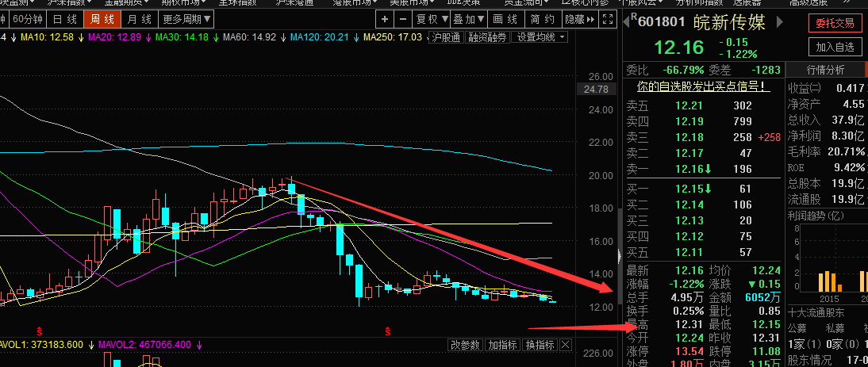Switch chart to 月线 monthly period
The image size is (868, 367).
click(x=140, y=19)
